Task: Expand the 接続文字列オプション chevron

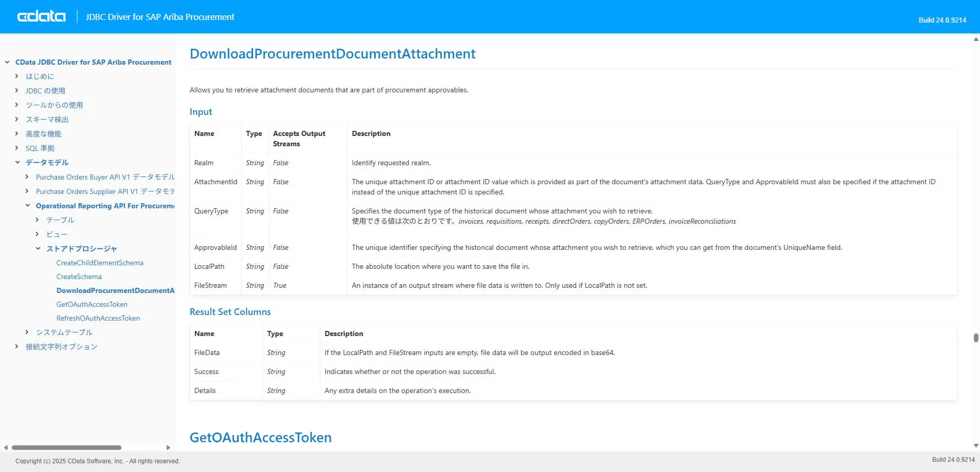Action: coord(17,346)
